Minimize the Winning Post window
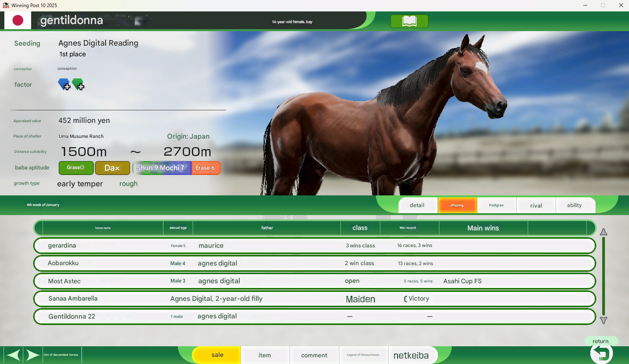The width and height of the screenshot is (629, 364). pyautogui.click(x=585, y=6)
